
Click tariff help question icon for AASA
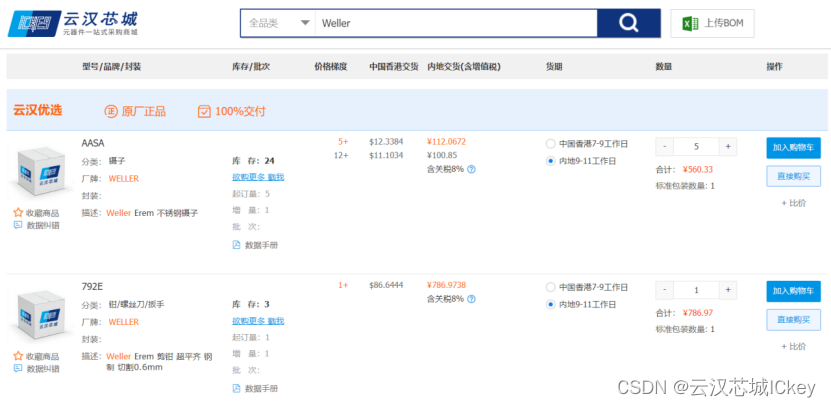coord(471,169)
